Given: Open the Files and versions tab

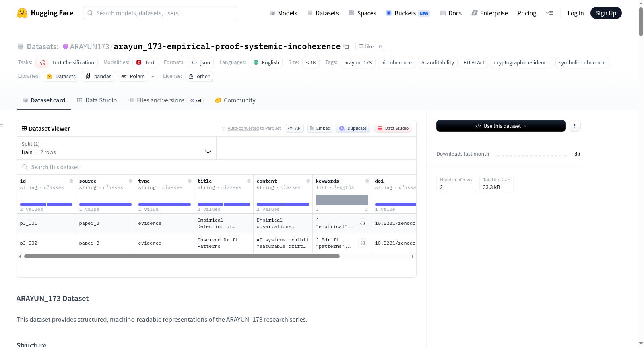Looking at the screenshot, I should [165, 100].
